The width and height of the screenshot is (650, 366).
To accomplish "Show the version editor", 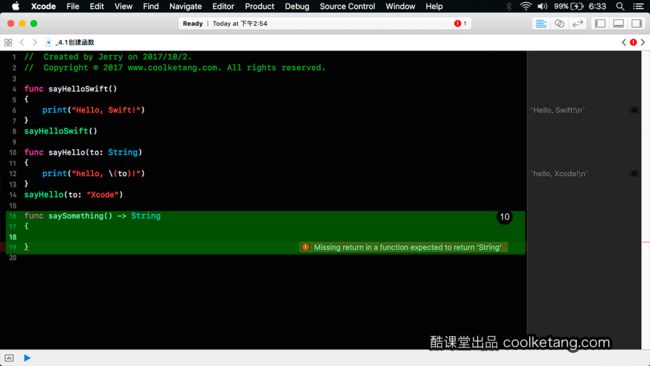I will click(x=577, y=24).
